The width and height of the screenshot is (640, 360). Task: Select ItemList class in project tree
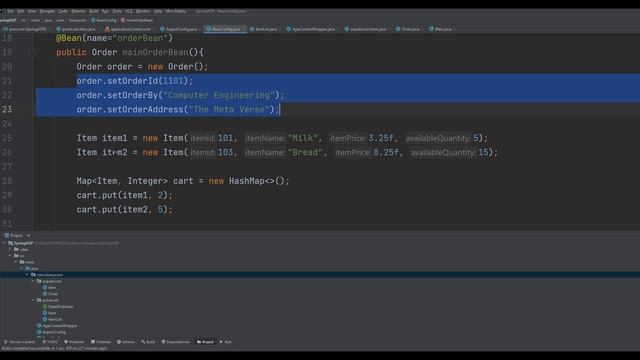(x=52, y=319)
